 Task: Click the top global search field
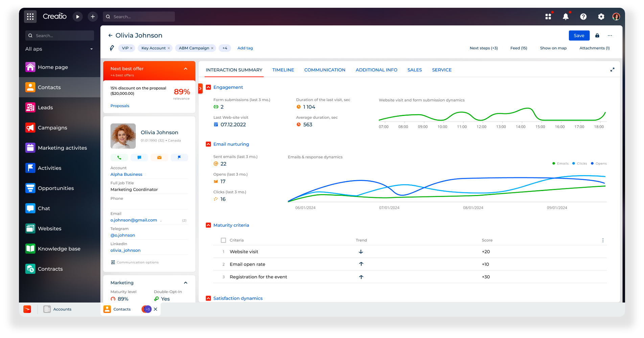coord(142,17)
